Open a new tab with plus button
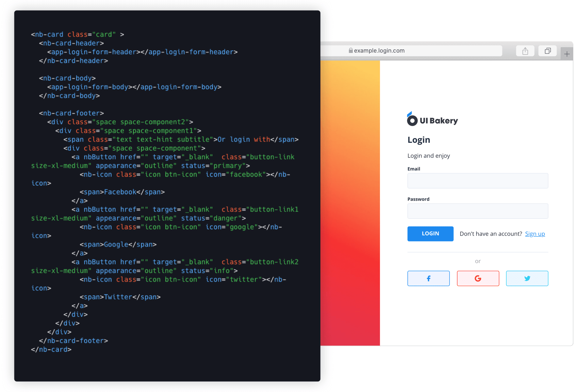The width and height of the screenshot is (588, 392). 567,54
